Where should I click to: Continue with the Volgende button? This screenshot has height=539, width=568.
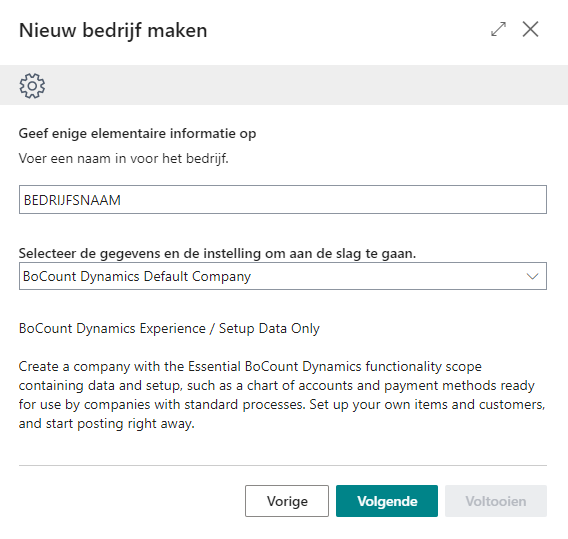pos(387,501)
